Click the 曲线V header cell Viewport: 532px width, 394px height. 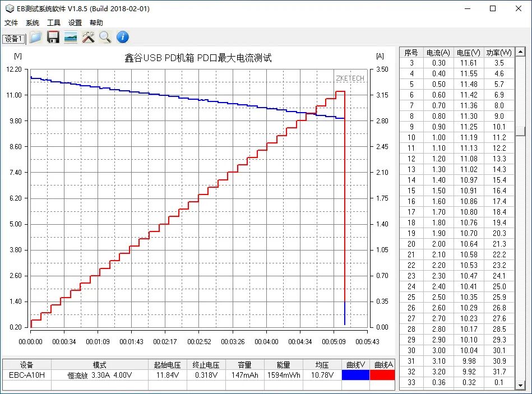coord(355,365)
